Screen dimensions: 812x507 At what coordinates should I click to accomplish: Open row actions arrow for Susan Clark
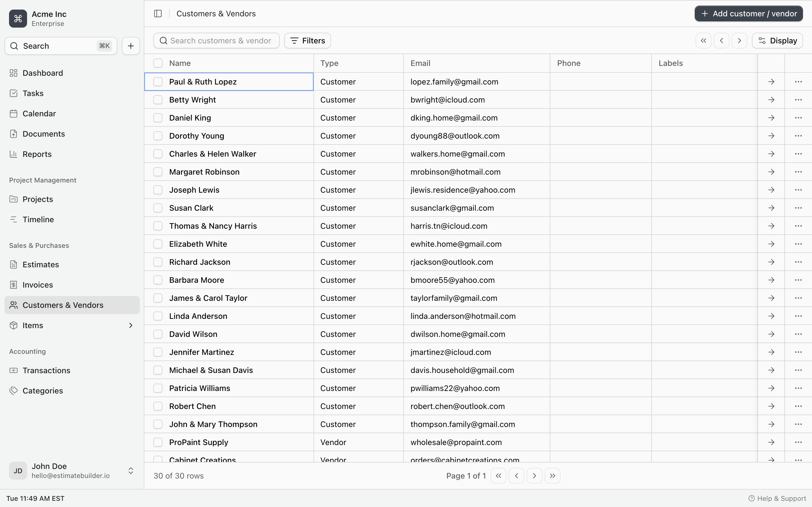tap(771, 208)
